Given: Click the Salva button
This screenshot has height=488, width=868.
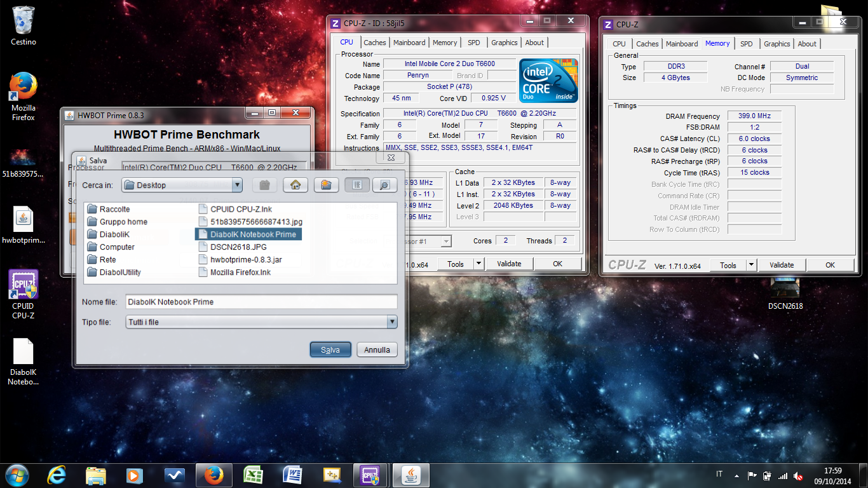Looking at the screenshot, I should click(x=330, y=349).
